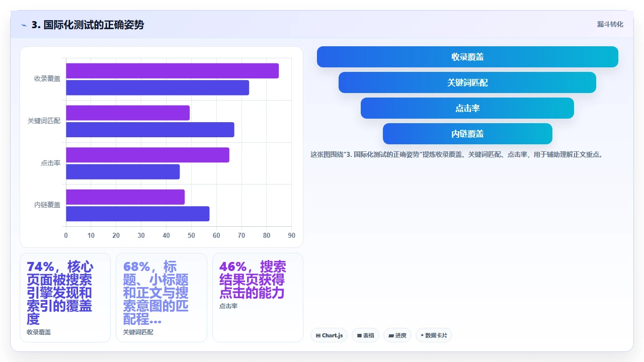This screenshot has height=362, width=644.
Task: Click the indigo 点击率 bar
Action: click(x=123, y=171)
